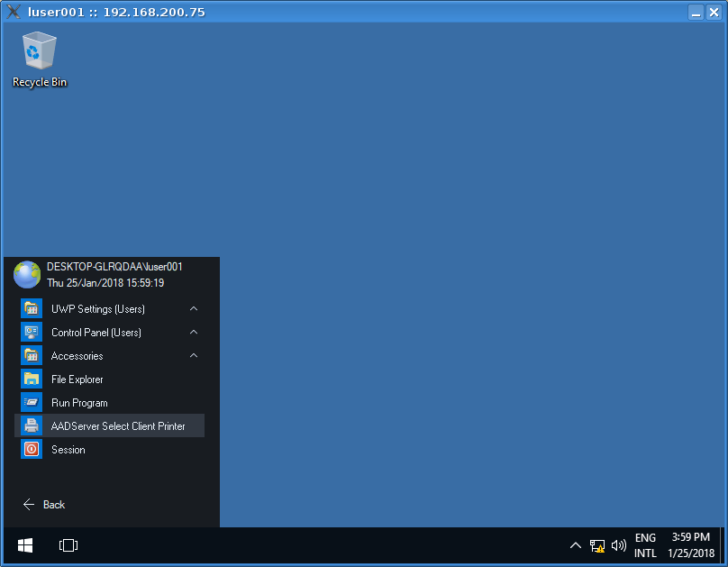Expand the Control Panel (Users) chevron
Viewport: 728px width, 567px height.
pos(194,333)
